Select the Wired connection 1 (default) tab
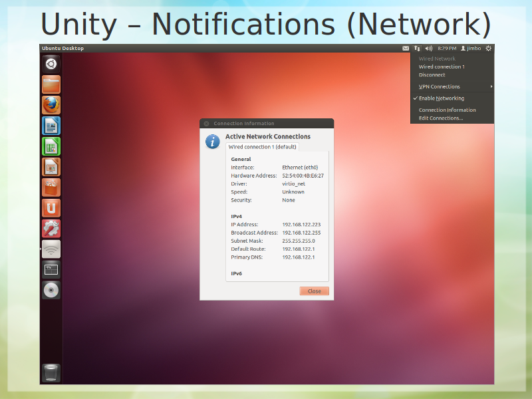Screen dimensions: 532x399 262,147
